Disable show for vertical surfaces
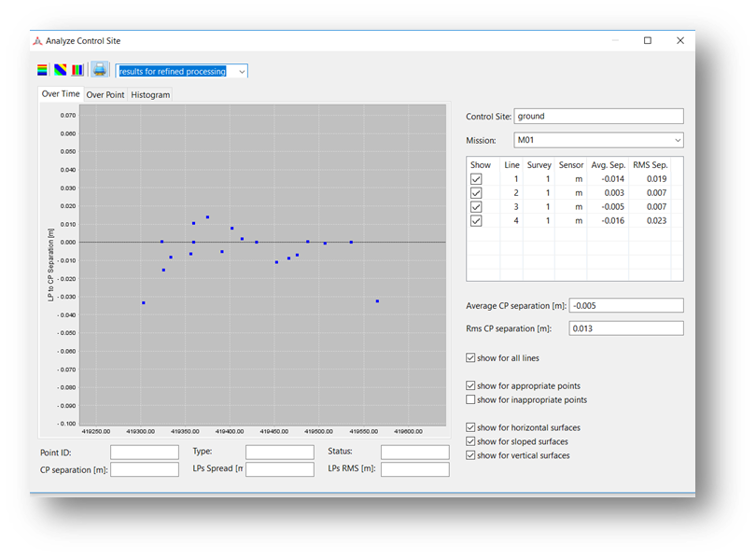Viewport: 756px width, 558px height. pyautogui.click(x=470, y=455)
